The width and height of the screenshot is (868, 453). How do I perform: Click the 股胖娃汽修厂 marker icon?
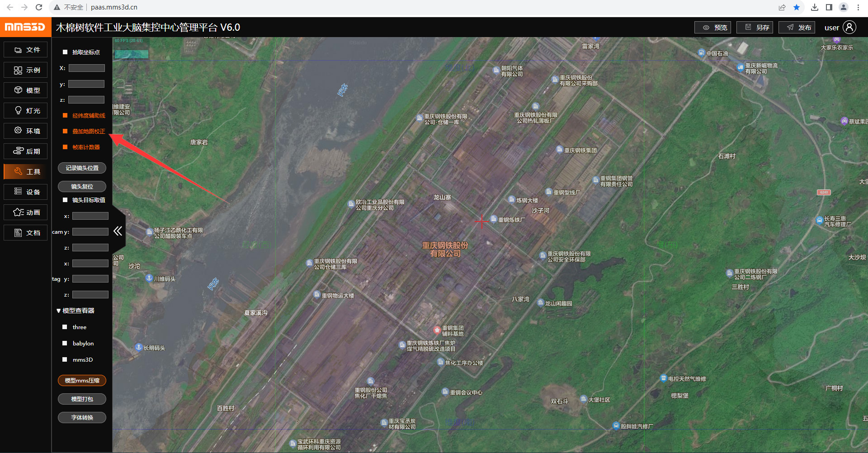[616, 426]
